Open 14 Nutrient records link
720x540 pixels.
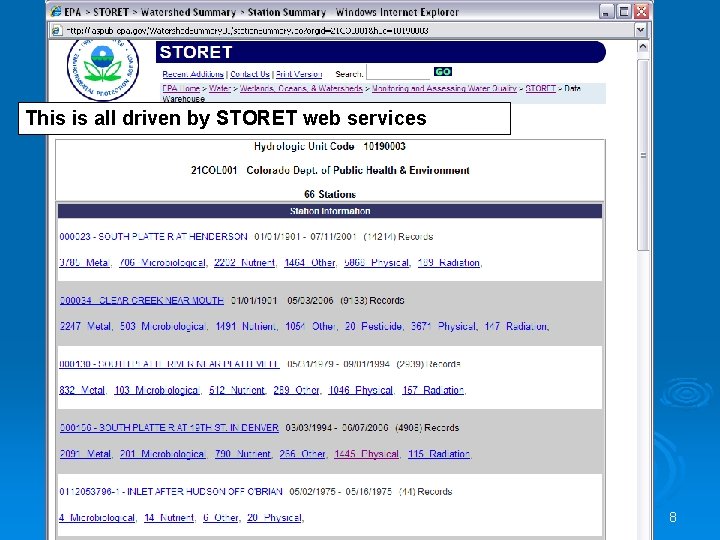(x=169, y=518)
